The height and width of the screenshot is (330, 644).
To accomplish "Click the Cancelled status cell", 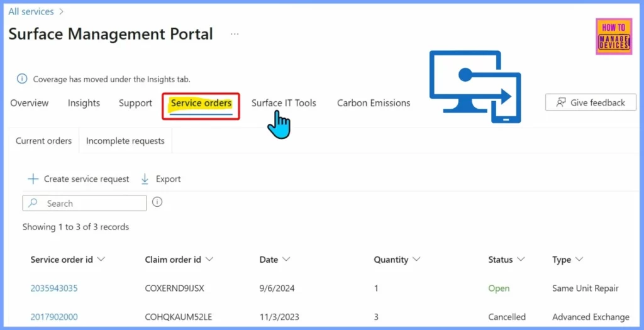I will tap(507, 317).
